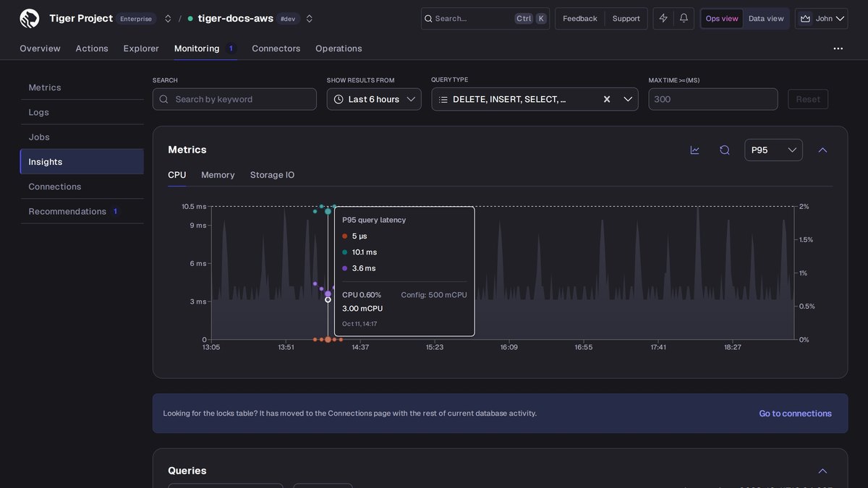Open the three-dot more options menu
Image resolution: width=868 pixels, height=488 pixels.
coord(838,48)
